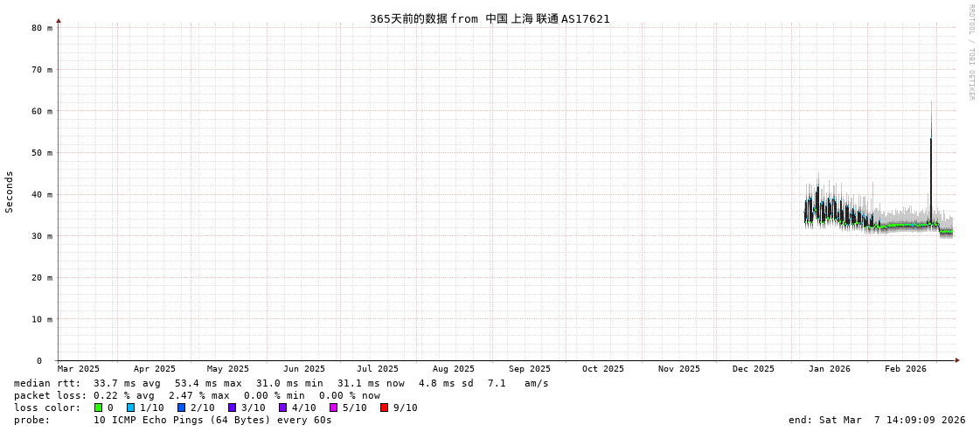This screenshot has width=980, height=432.
Task: Click the 30 m y-axis label
Action: 42,236
